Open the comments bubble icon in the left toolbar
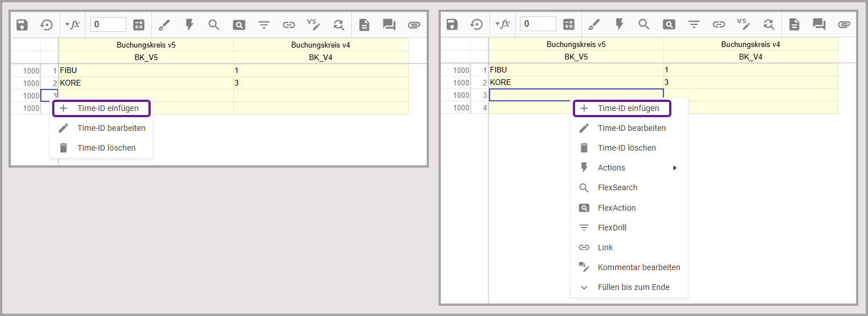The height and width of the screenshot is (316, 868). (389, 24)
